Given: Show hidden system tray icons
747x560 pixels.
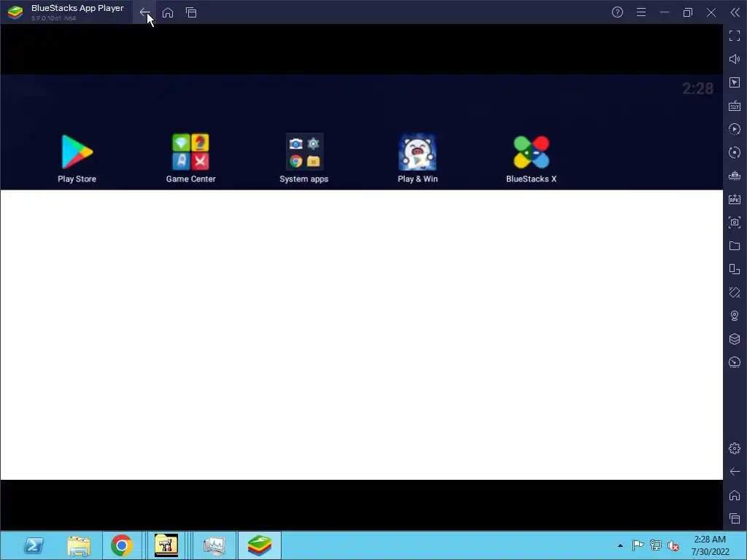Looking at the screenshot, I should pos(620,545).
